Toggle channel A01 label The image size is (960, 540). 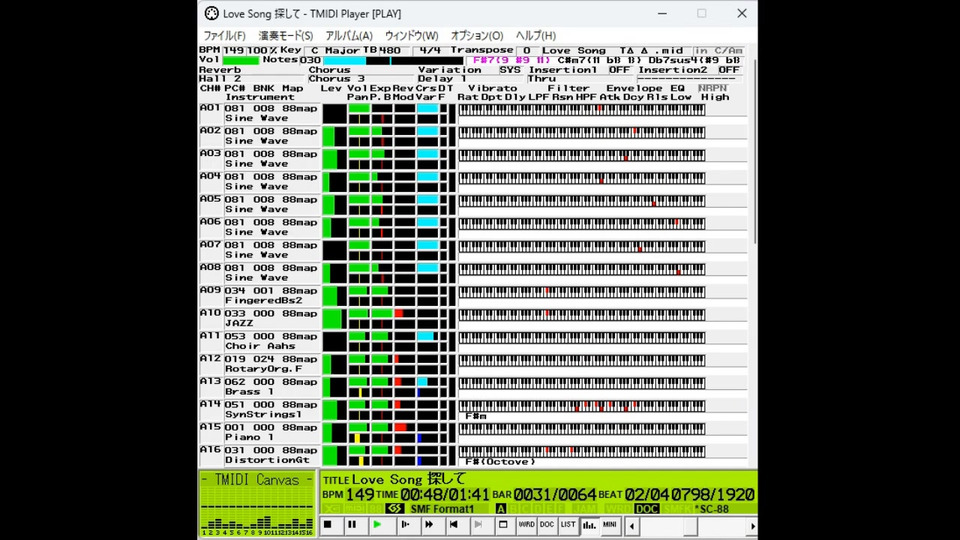(x=211, y=108)
